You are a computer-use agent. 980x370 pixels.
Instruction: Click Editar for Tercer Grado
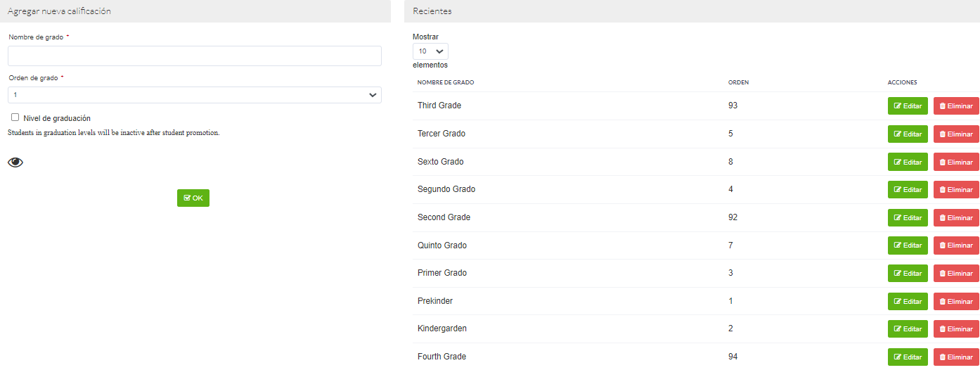(908, 134)
